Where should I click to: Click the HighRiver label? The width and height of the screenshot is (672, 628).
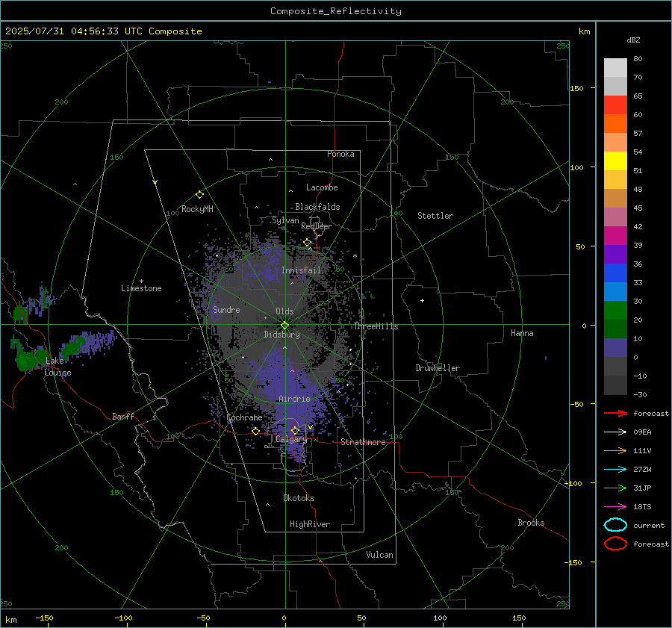[310, 524]
